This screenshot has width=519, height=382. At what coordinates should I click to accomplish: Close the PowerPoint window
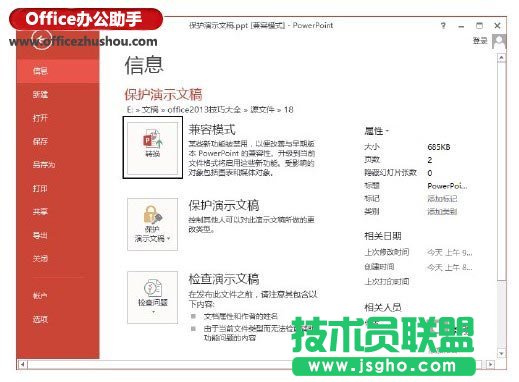(x=497, y=26)
